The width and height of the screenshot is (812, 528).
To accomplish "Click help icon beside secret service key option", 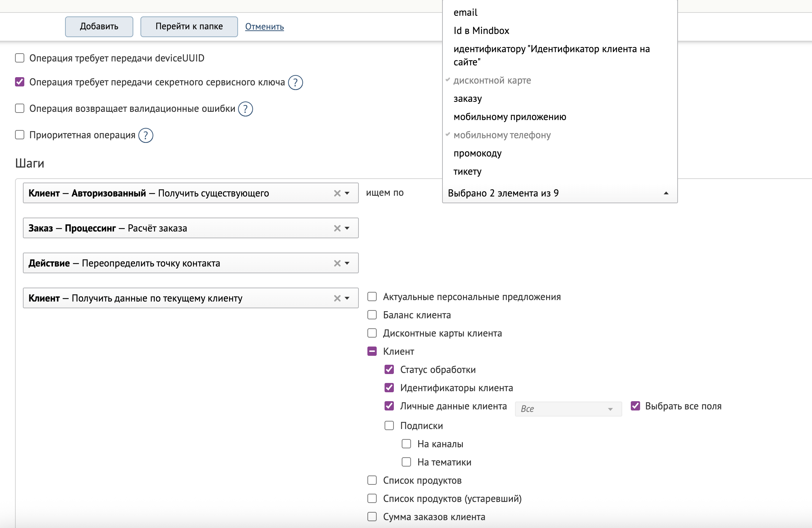I will 295,83.
